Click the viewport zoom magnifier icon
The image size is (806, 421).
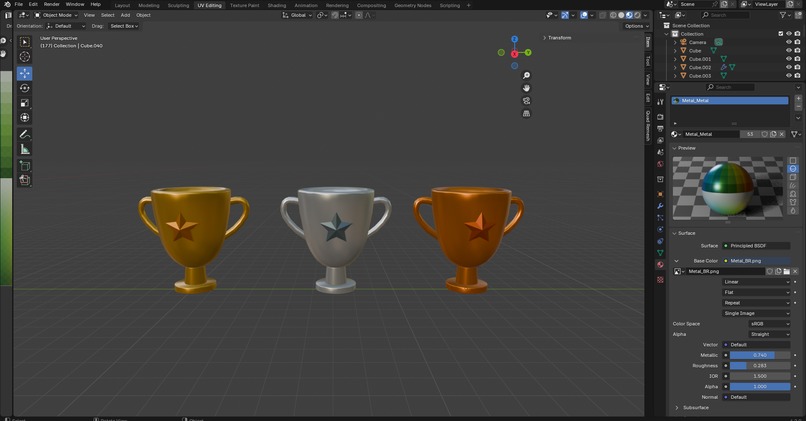click(x=526, y=76)
